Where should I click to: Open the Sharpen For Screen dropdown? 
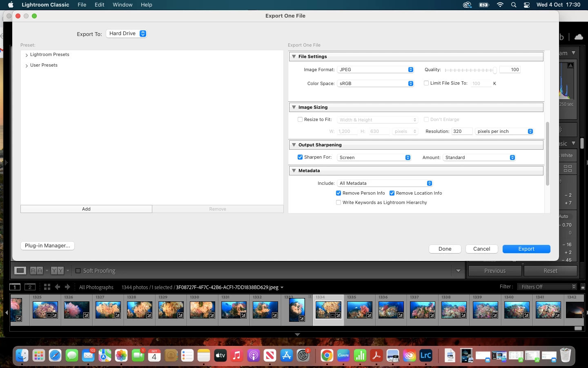374,157
